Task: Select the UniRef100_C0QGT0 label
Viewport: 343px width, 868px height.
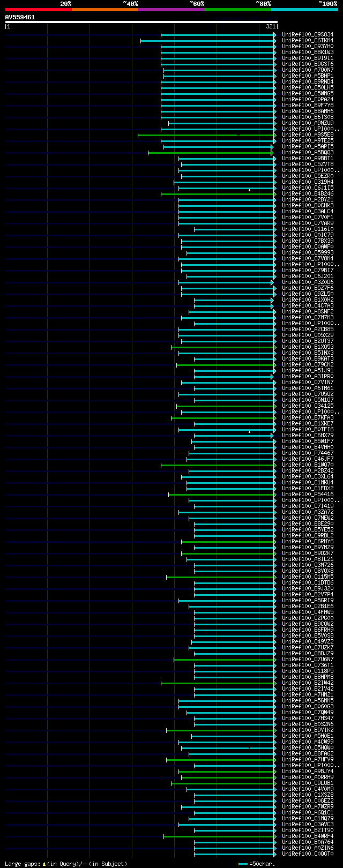Action: coord(308,854)
